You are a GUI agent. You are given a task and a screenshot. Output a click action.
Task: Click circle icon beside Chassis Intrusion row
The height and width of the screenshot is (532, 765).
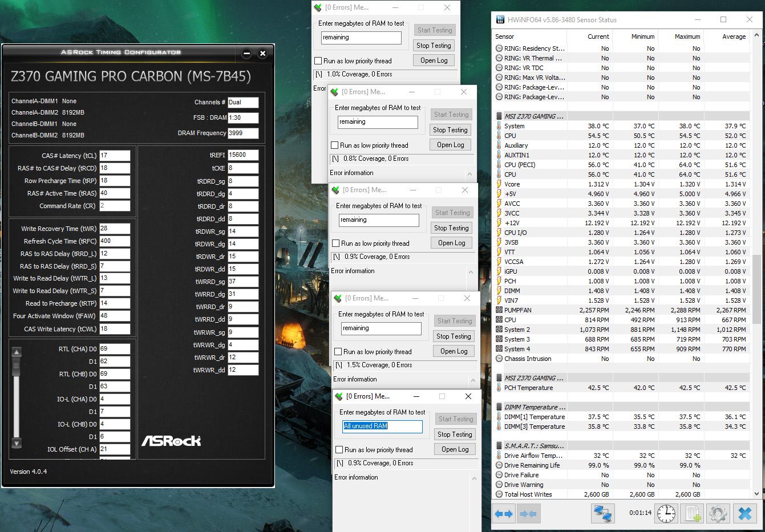(499, 359)
